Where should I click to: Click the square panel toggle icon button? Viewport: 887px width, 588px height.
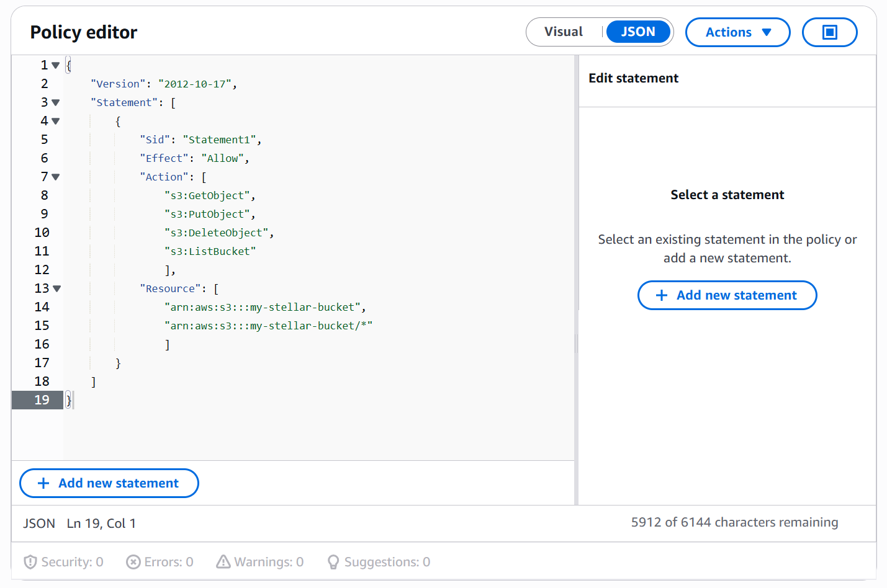(829, 32)
